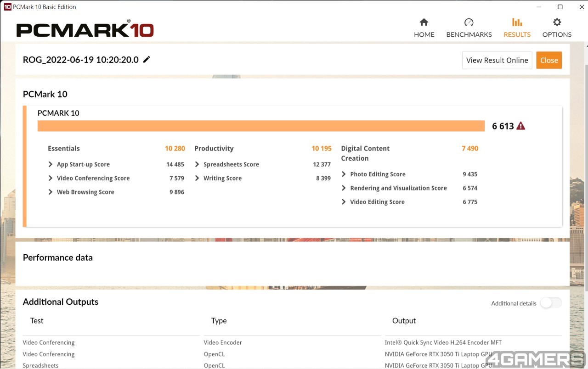Click the overall score 6 613
Viewport: 588px width, 369px height.
503,126
